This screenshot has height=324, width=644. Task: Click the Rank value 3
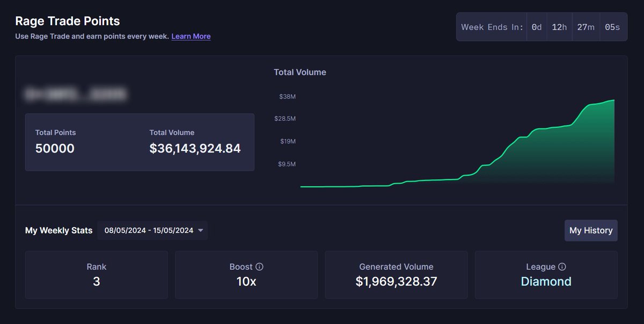coord(97,281)
